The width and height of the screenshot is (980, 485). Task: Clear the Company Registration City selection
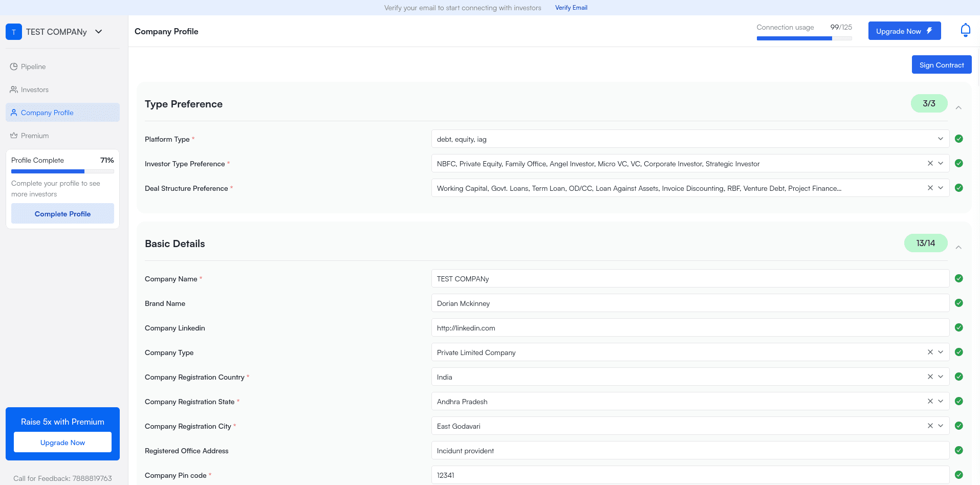[930, 426]
